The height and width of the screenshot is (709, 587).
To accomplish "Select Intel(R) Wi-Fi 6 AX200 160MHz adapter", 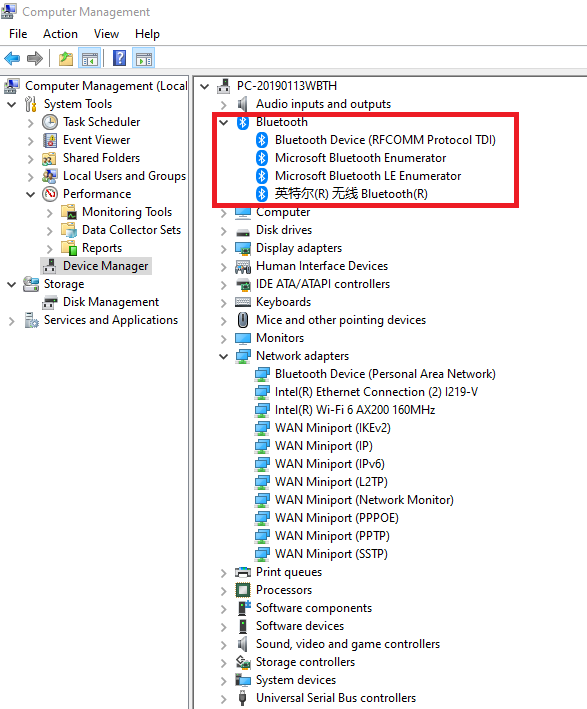I will point(355,410).
